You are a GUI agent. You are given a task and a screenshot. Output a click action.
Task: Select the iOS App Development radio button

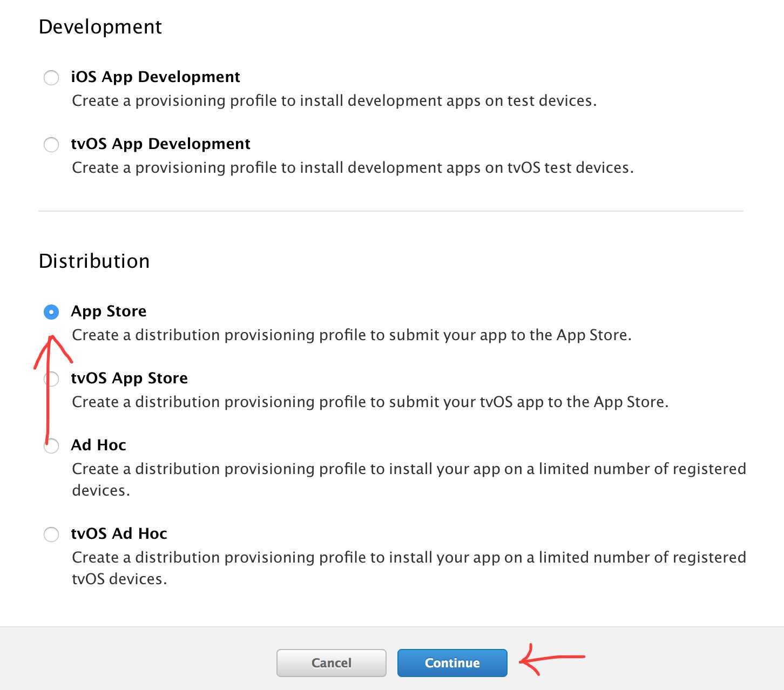51,78
